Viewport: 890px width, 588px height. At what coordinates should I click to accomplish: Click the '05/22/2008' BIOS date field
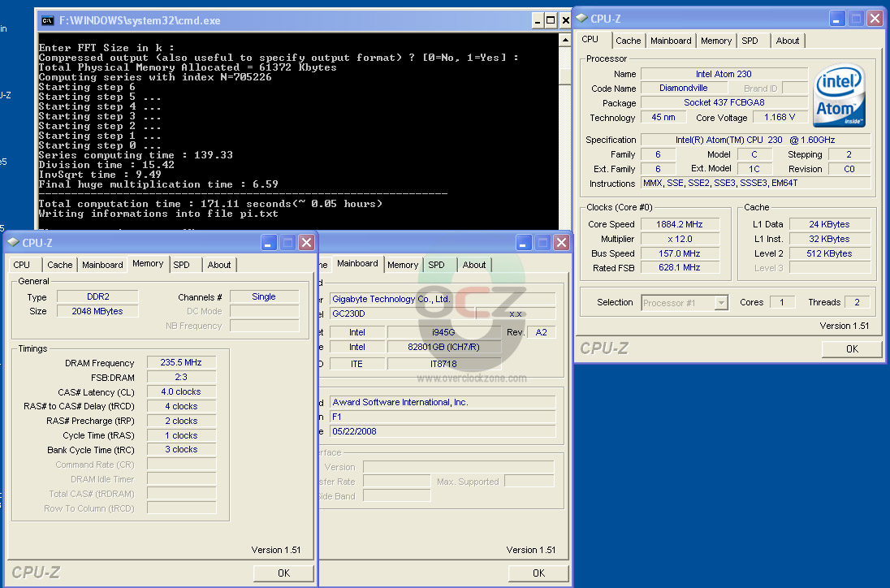pyautogui.click(x=443, y=431)
